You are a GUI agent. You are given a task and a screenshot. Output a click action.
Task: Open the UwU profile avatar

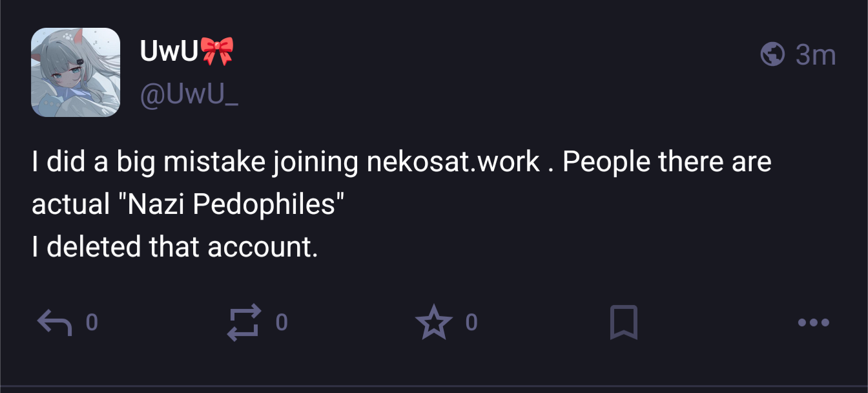point(76,72)
